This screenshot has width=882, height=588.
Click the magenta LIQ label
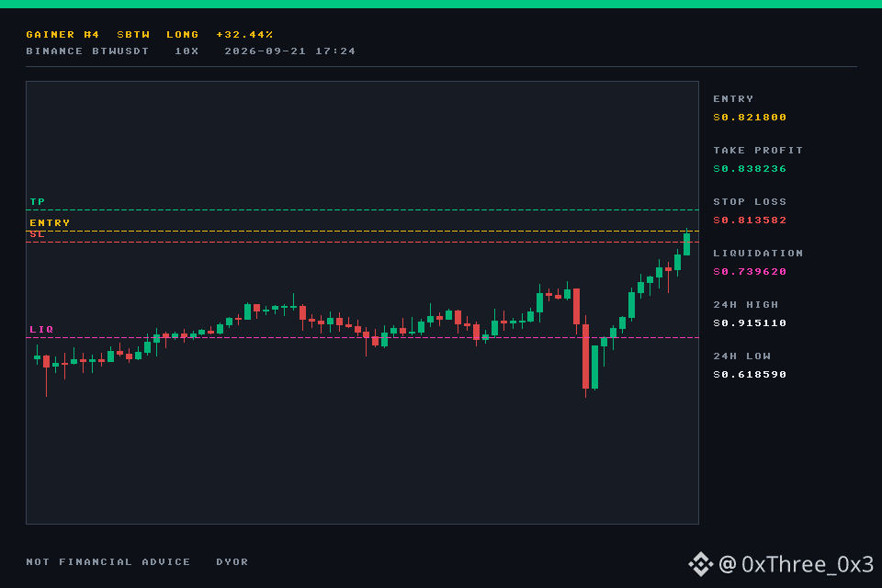pyautogui.click(x=41, y=329)
